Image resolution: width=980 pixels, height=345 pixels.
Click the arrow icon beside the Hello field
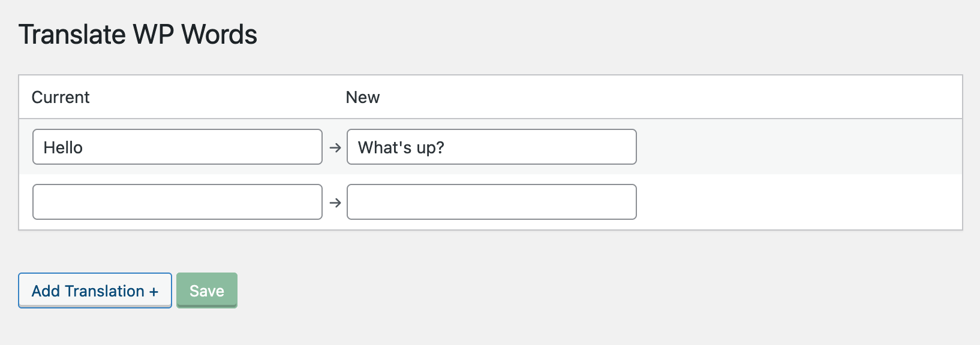coord(335,147)
